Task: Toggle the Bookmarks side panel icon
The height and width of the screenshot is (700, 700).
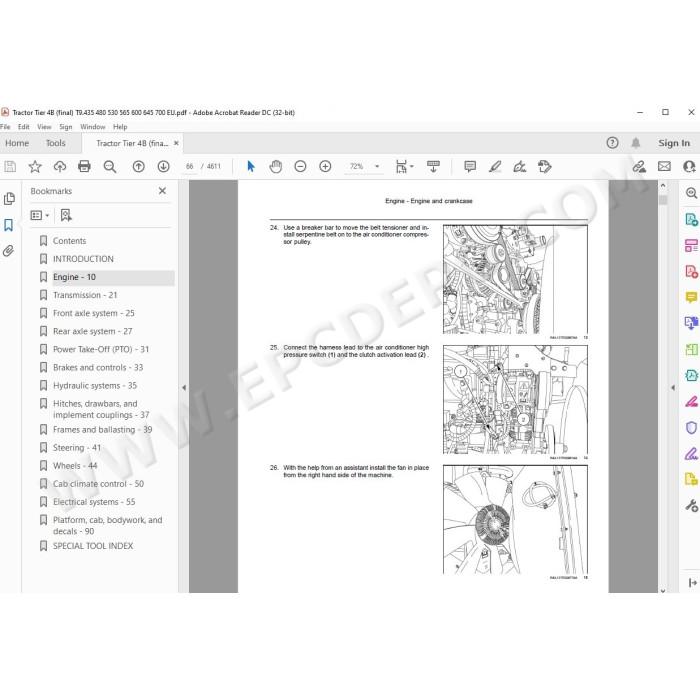Action: click(x=8, y=225)
